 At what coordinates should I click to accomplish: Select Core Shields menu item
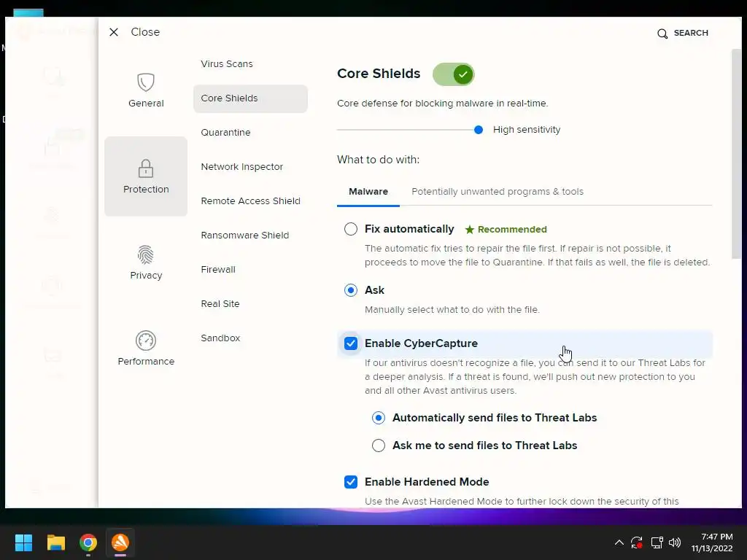coord(250,98)
